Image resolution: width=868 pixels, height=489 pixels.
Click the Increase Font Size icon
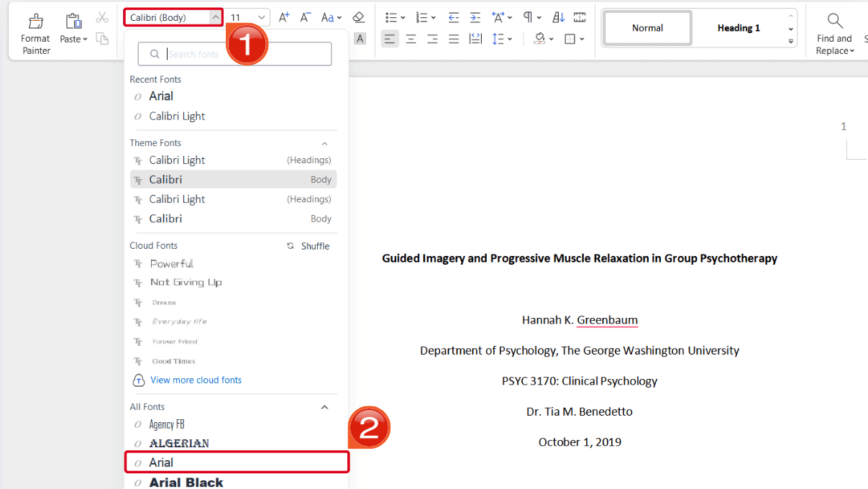pyautogui.click(x=284, y=17)
